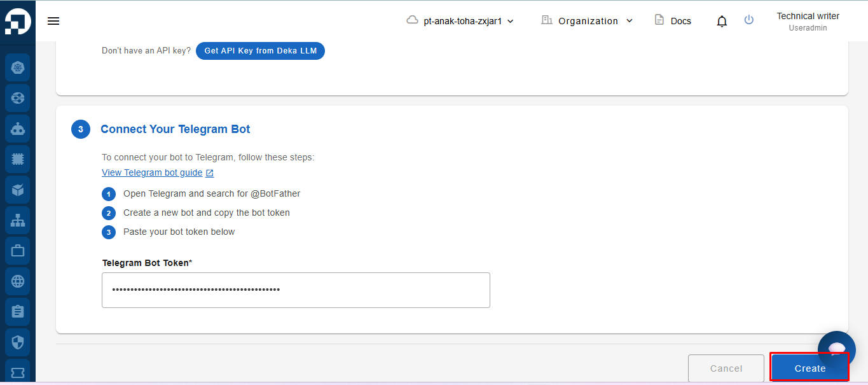Image resolution: width=868 pixels, height=385 pixels.
Task: Click the power logout icon
Action: tap(749, 20)
